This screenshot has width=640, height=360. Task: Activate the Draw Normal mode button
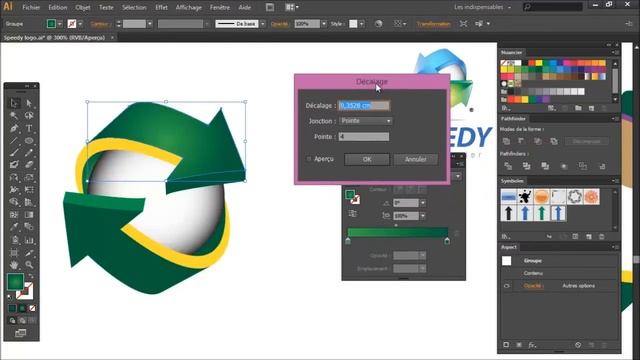pyautogui.click(x=12, y=320)
